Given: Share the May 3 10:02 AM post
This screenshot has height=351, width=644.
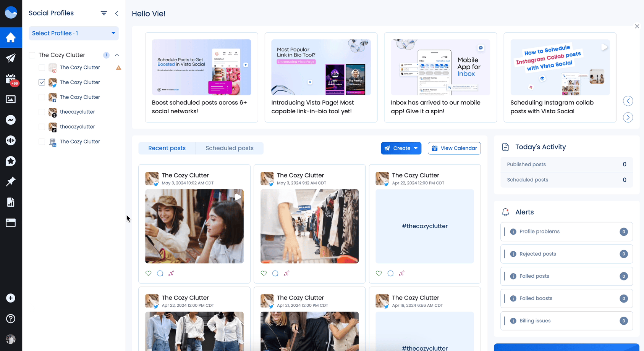Looking at the screenshot, I should 171,273.
